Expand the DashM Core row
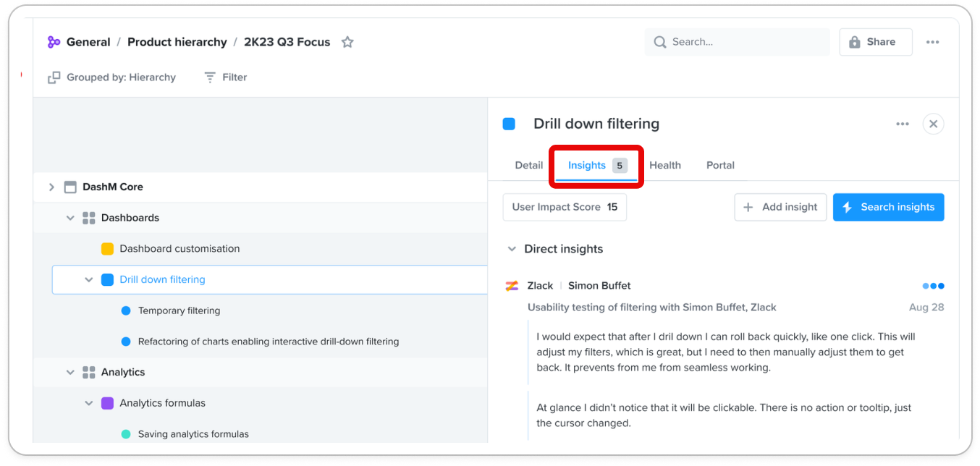This screenshot has height=466, width=980. tap(51, 187)
